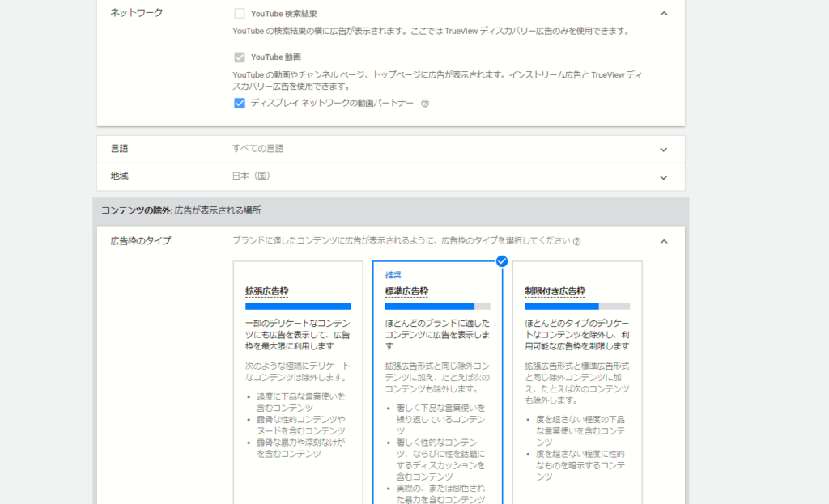Click the ほとんどのタイプのデリケート description text
The height and width of the screenshot is (504, 829).
pos(576,334)
